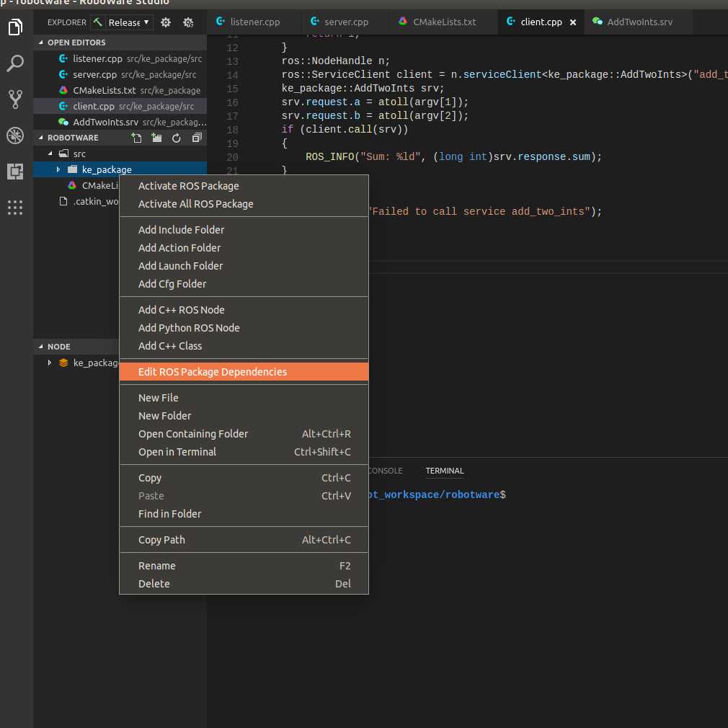Image resolution: width=728 pixels, height=728 pixels.
Task: Expand ke_package under NODE section
Action: [50, 363]
